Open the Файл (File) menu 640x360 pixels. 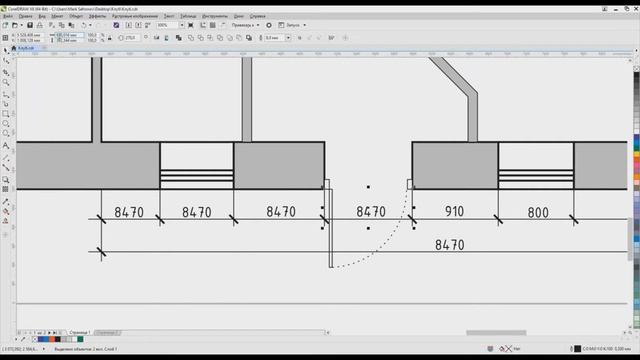8,16
